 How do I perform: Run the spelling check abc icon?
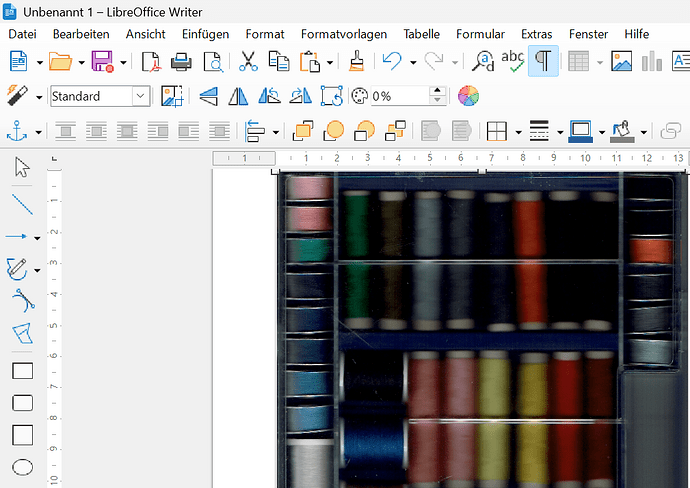pyautogui.click(x=512, y=61)
